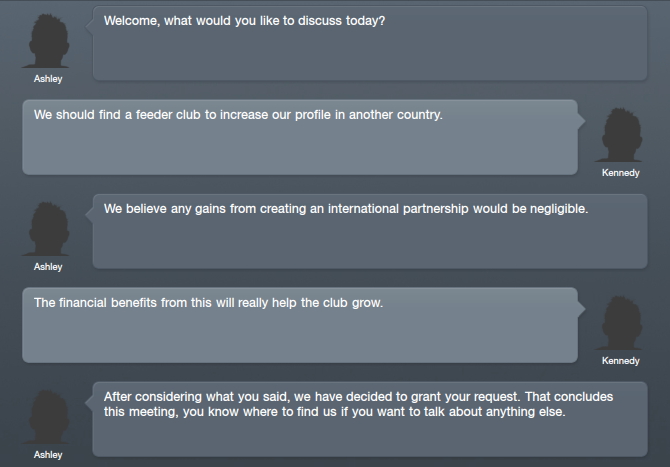Select Ashley's silhouette beside the negligible gains reply
The image size is (670, 467).
pos(47,229)
